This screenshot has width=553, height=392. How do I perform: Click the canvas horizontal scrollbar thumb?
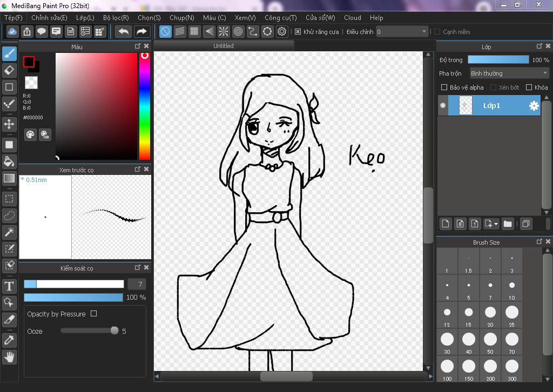point(286,376)
